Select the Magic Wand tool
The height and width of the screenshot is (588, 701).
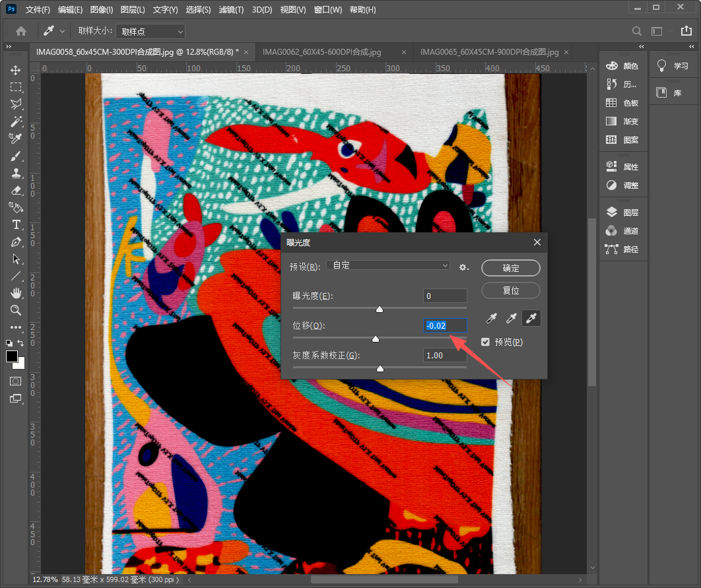pos(16,121)
